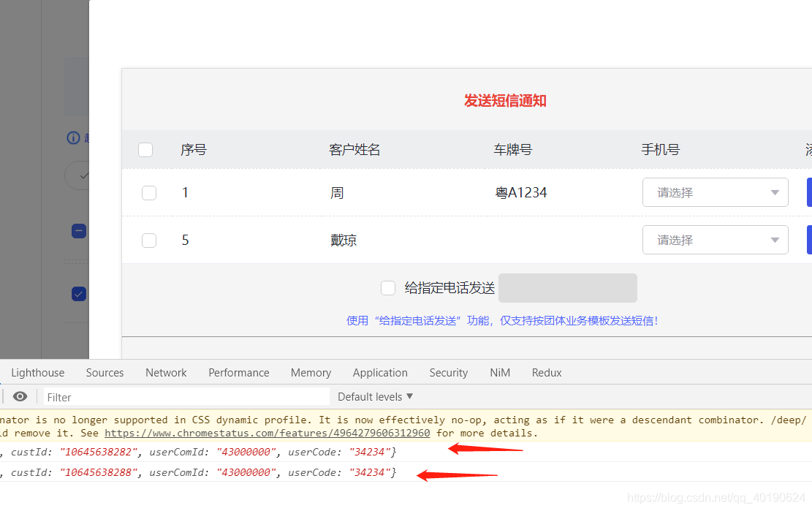Image resolution: width=812 pixels, height=511 pixels.
Task: Open the 请选择 phone dropdown for 戴琼
Action: coord(715,240)
